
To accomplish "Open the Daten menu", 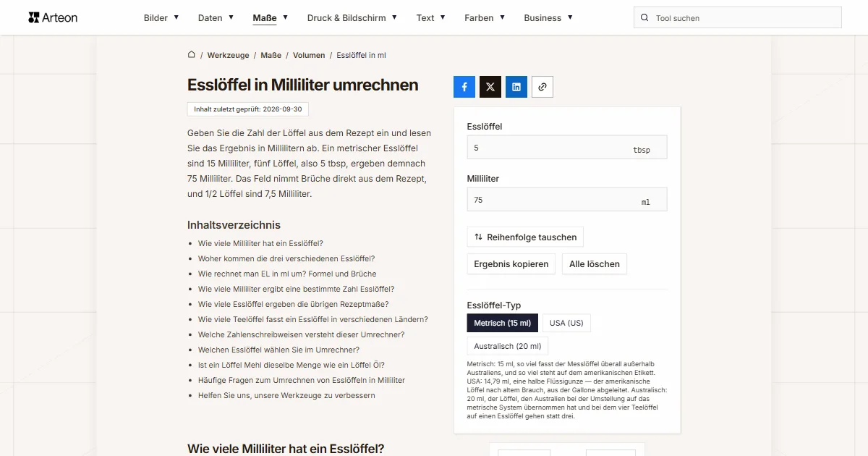I will 216,18.
